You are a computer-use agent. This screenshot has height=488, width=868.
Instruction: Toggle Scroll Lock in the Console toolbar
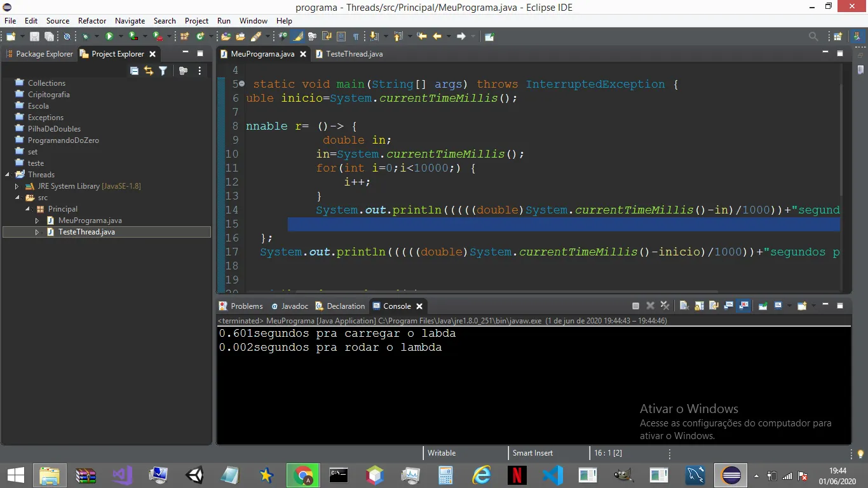point(699,306)
